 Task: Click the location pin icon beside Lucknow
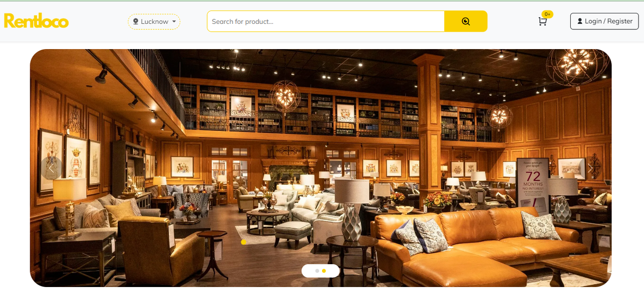click(136, 22)
